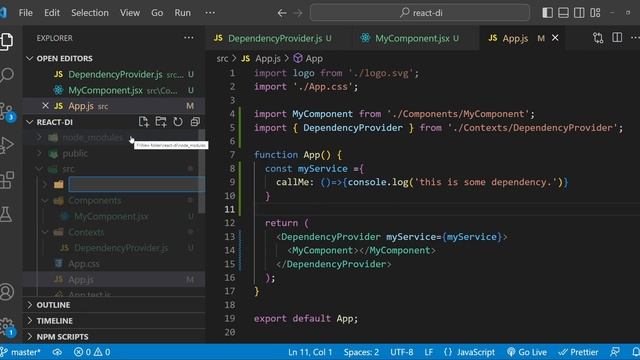The width and height of the screenshot is (640, 360).
Task: Open the View menu
Action: (x=130, y=13)
